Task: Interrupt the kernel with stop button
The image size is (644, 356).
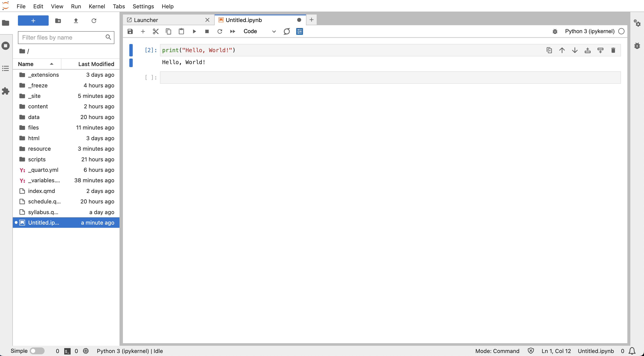Action: 207,31
